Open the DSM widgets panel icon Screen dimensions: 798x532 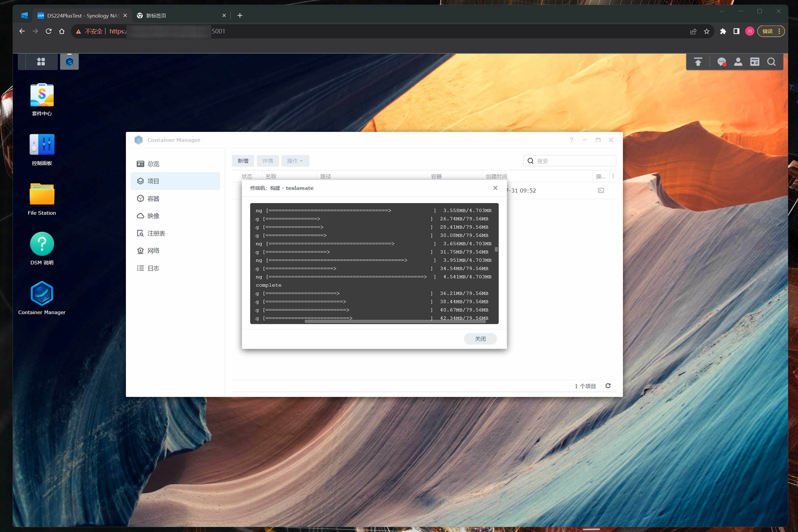click(755, 62)
